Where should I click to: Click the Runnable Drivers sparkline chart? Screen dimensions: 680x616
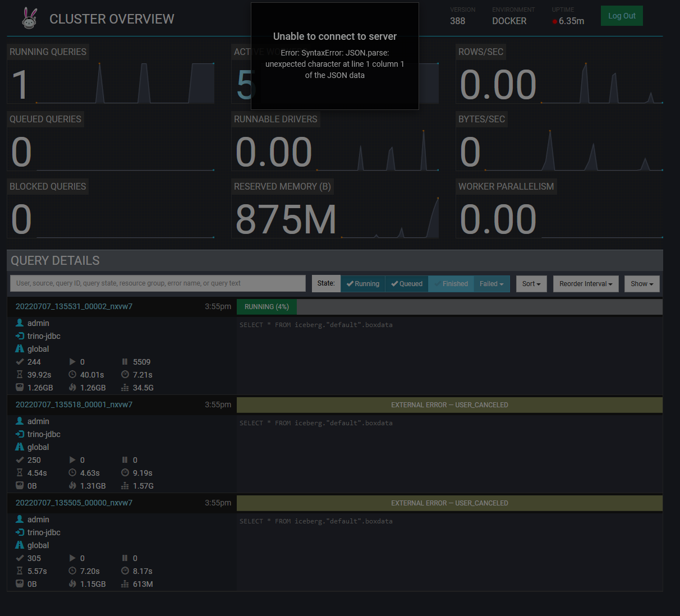[x=378, y=150]
